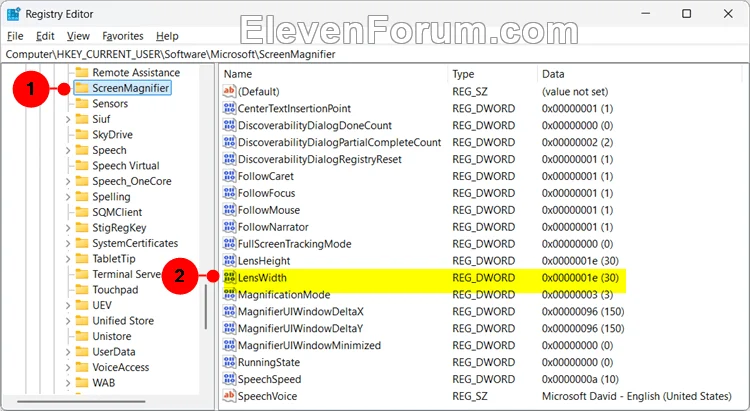Click the Type column header

[x=463, y=74]
